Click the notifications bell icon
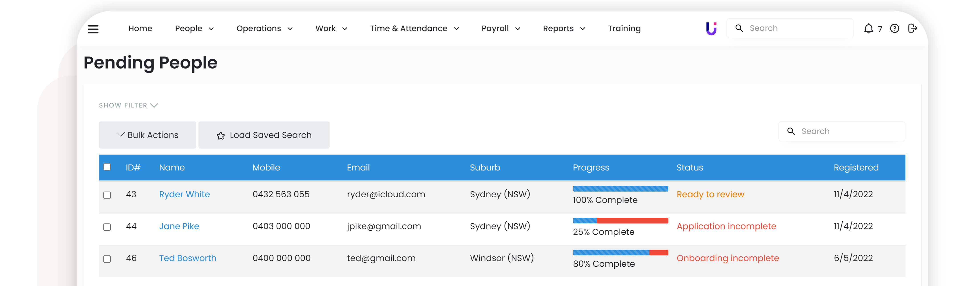 point(868,29)
